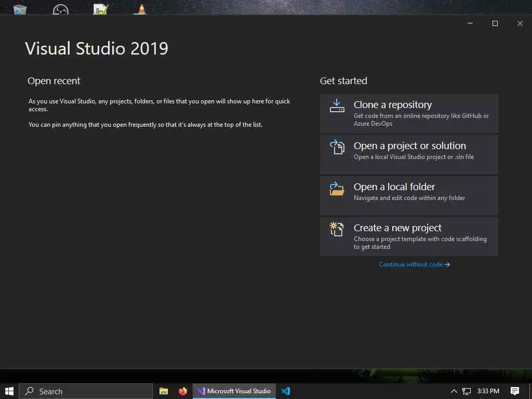This screenshot has width=532, height=399.
Task: Start the Create a new project title
Action: tap(397, 228)
